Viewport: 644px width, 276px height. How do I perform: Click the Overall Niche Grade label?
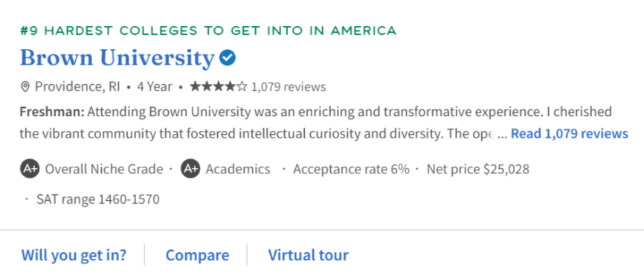104,169
